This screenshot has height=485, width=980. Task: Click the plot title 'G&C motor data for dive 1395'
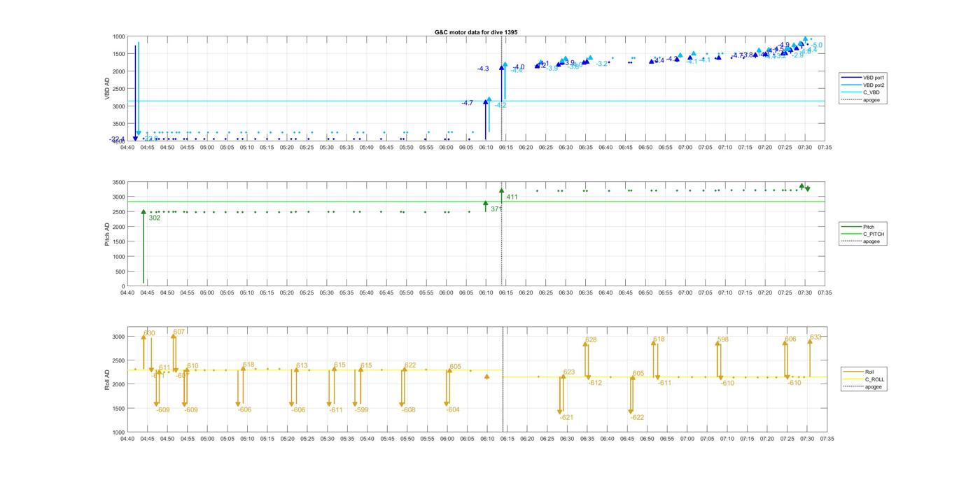(x=476, y=32)
